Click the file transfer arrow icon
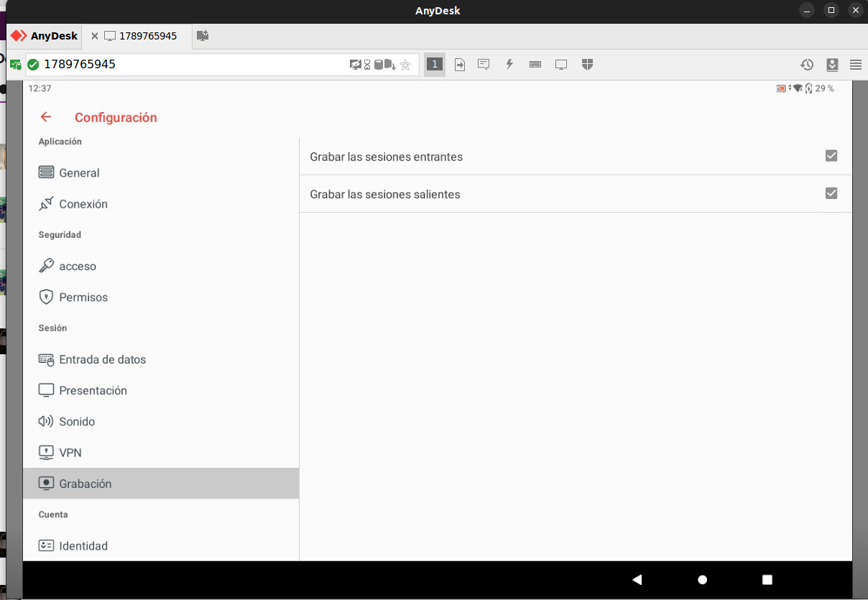The image size is (868, 600). click(x=460, y=65)
